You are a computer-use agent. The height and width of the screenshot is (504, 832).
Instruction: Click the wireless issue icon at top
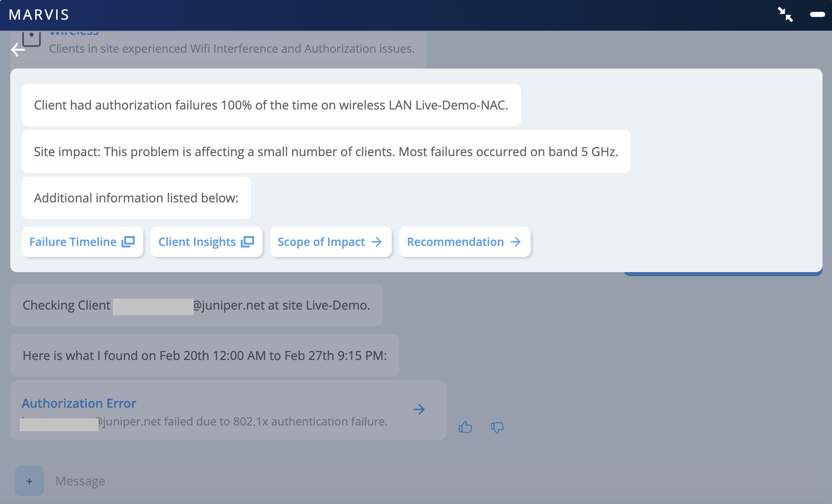pos(32,38)
